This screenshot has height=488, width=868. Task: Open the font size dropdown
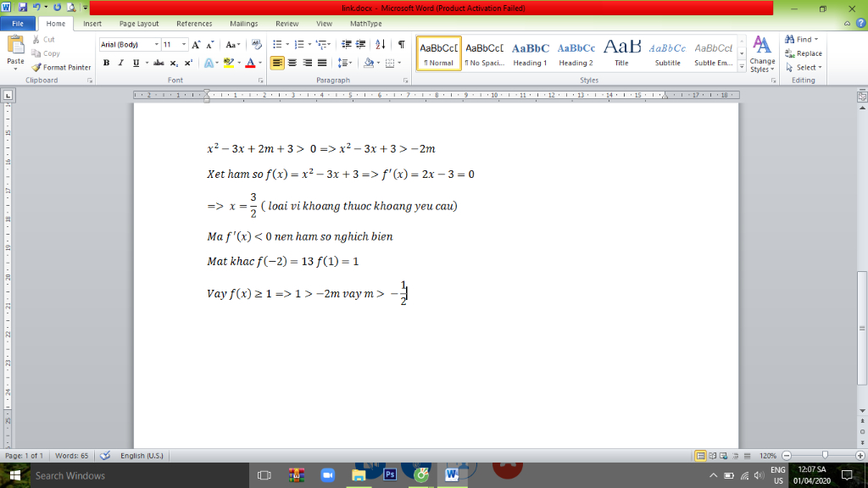tap(184, 45)
